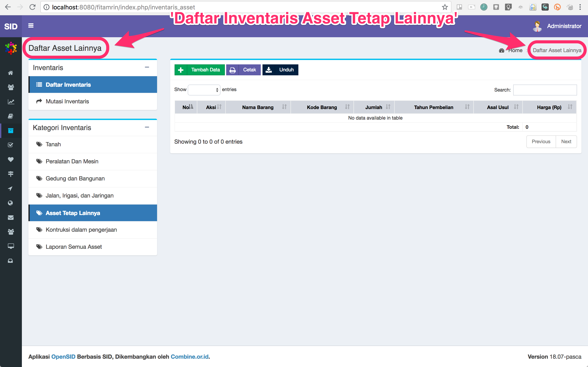Select the heart icon in the sidebar
The image size is (588, 367).
point(11,159)
